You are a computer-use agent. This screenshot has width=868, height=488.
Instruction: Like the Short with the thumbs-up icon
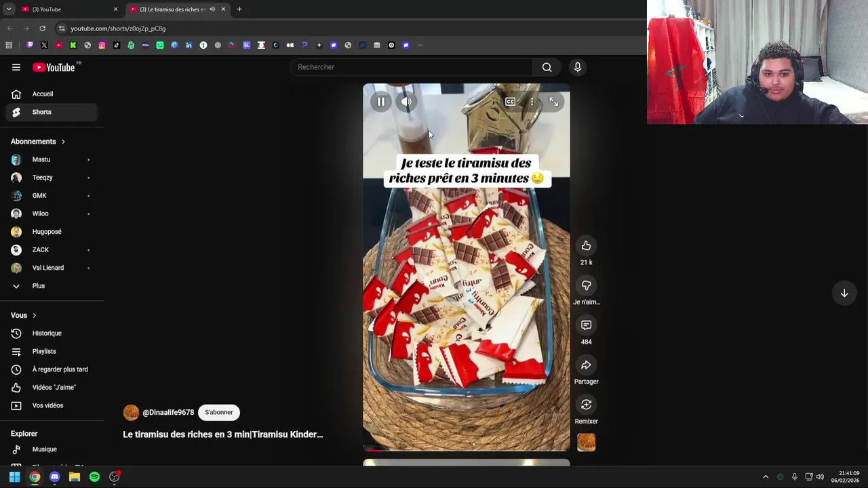tap(586, 245)
